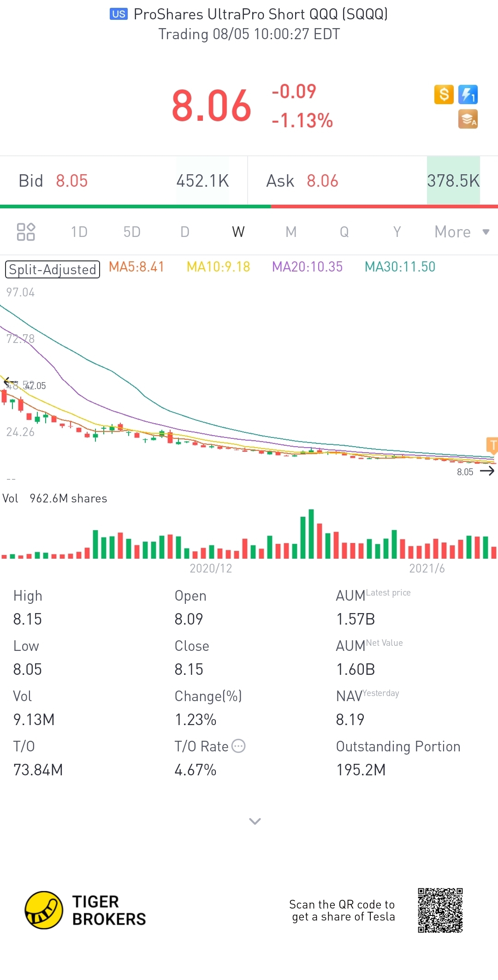
Task: Tap the brown stacked coins badge icon
Action: [x=468, y=119]
